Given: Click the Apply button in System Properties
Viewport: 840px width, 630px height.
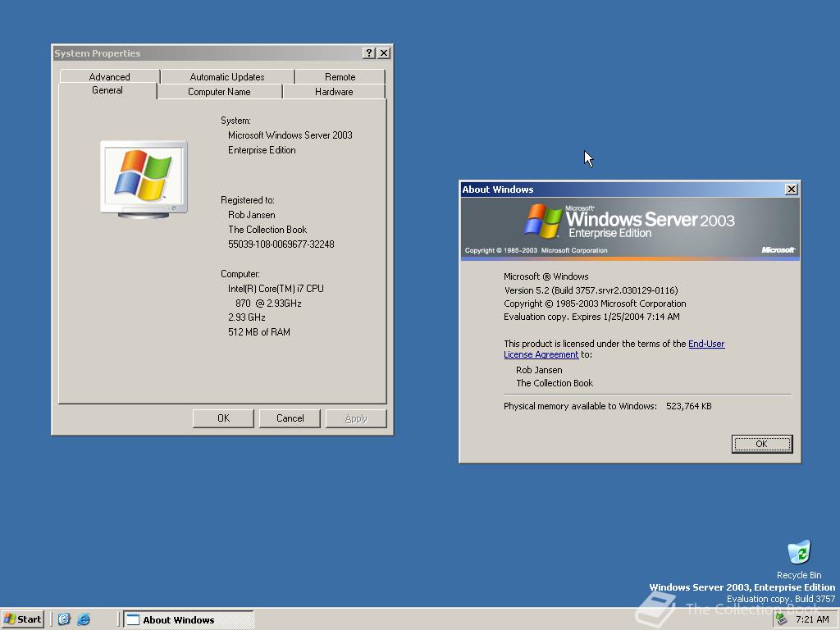Looking at the screenshot, I should [356, 418].
